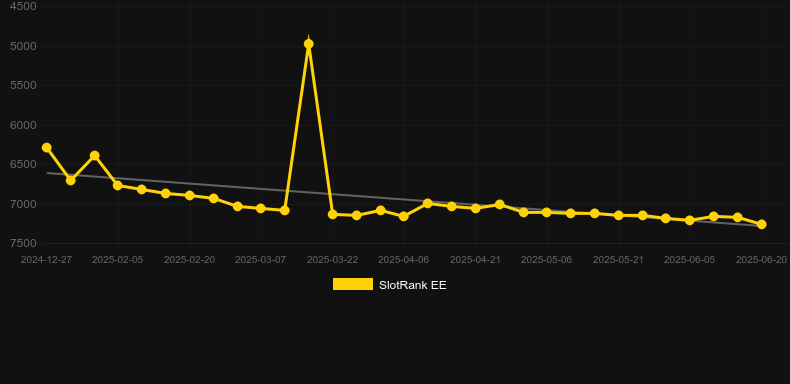Screen dimensions: 790x384
Task: Click the 5000 y-axis label
Action: coord(23,46)
